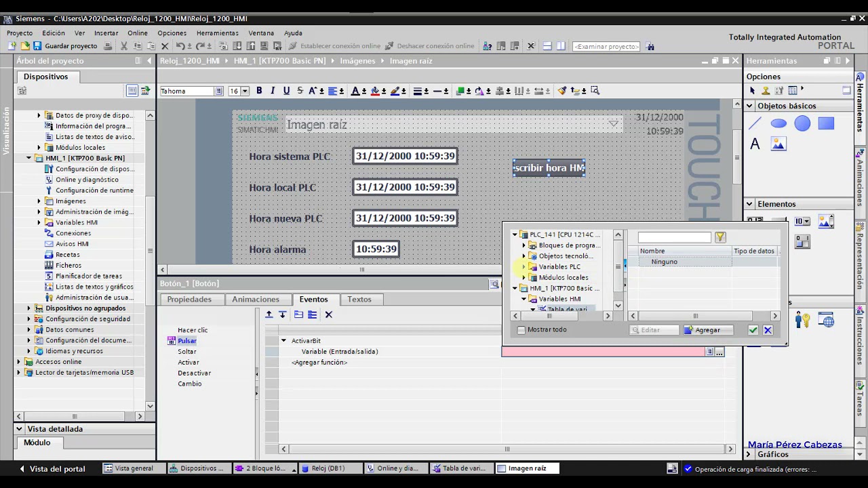Toggle italic text formatting
This screenshot has width=868, height=488.
click(273, 91)
